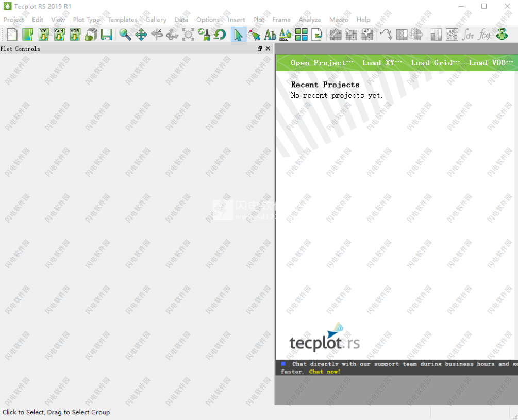Open the Edit menu

pos(38,20)
